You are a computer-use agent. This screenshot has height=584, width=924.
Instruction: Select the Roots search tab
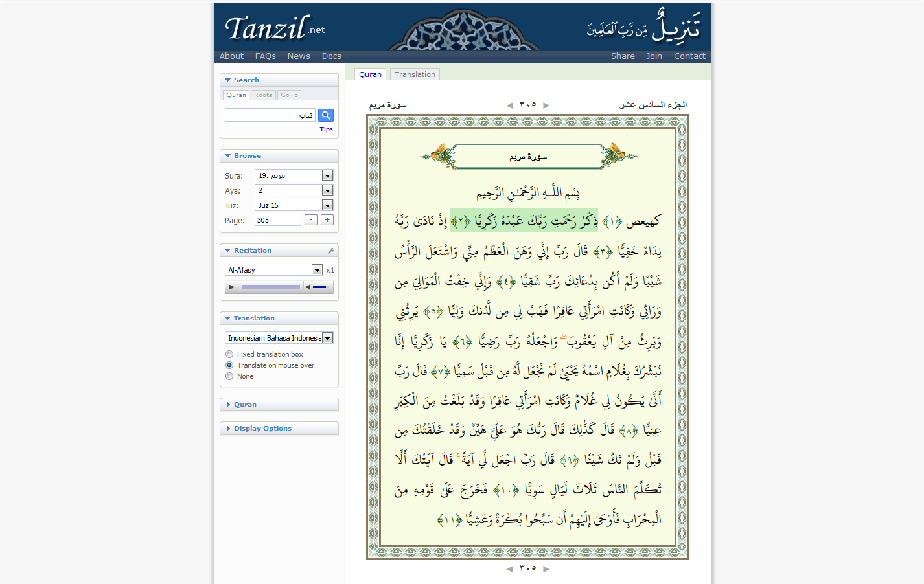point(263,95)
